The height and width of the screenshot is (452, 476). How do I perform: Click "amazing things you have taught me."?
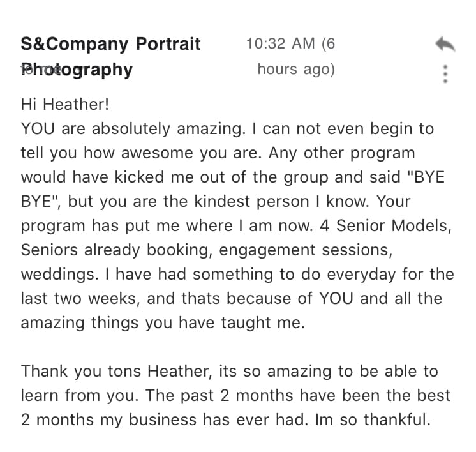(x=163, y=323)
